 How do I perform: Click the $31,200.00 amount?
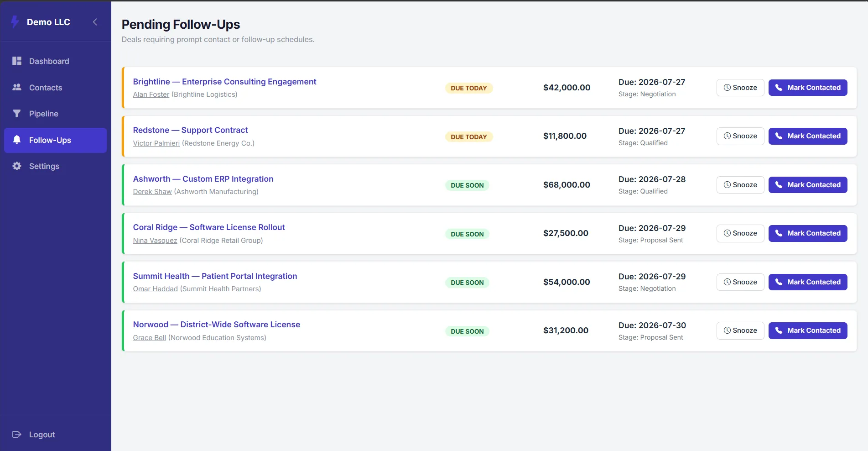(566, 330)
